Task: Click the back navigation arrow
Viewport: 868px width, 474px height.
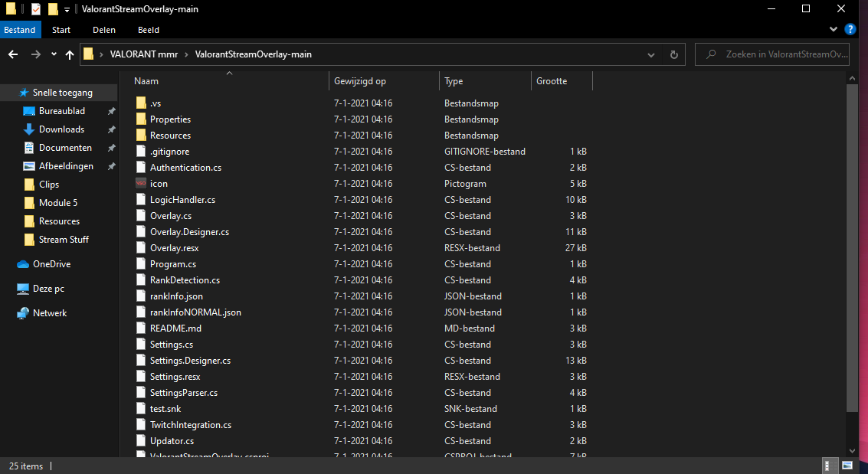Action: (x=12, y=54)
